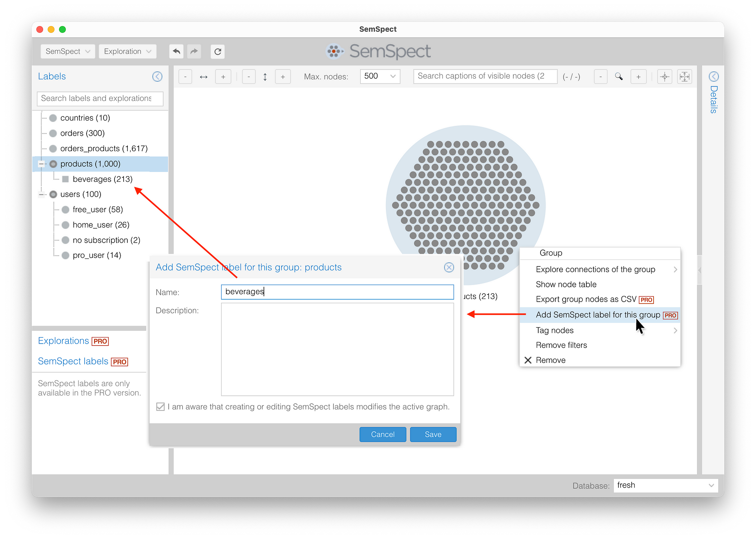This screenshot has width=756, height=539.
Task: Click the zoom in icon on canvas
Action: pyautogui.click(x=639, y=76)
